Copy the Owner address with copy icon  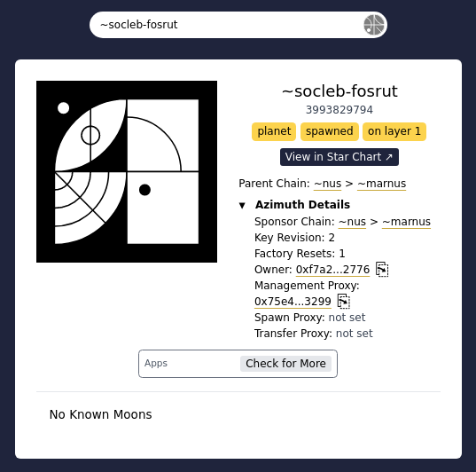tap(382, 270)
